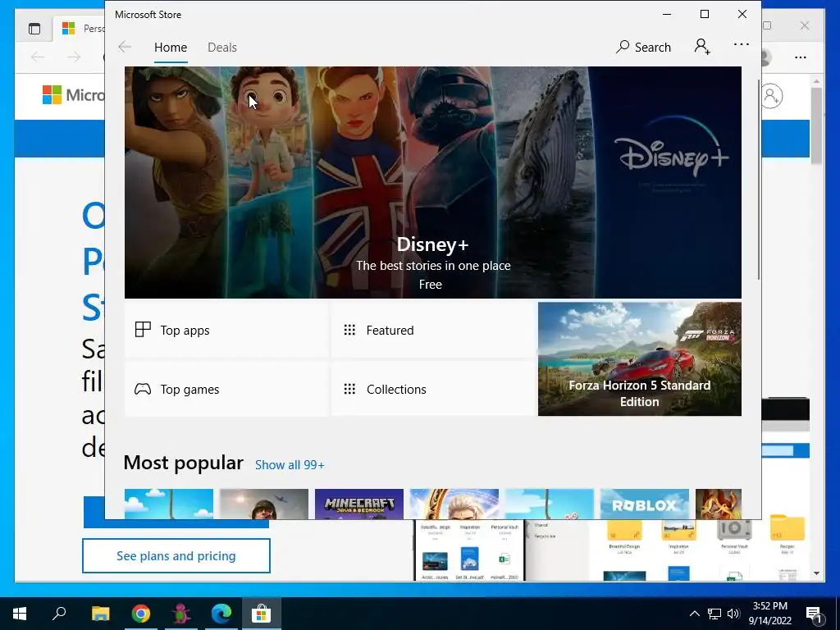840x630 pixels.
Task: Click the Edge page scrollbar down arrow
Action: point(816,573)
